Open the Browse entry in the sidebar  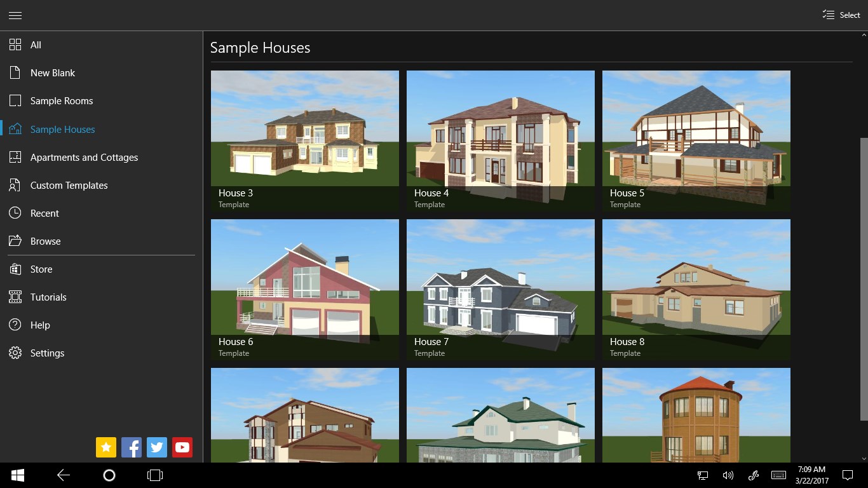click(44, 241)
